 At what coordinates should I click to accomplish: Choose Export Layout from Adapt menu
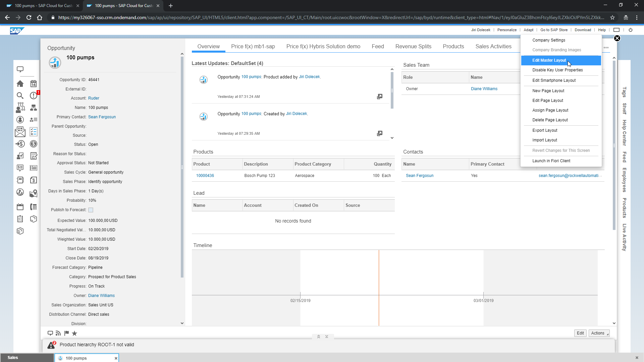click(545, 130)
